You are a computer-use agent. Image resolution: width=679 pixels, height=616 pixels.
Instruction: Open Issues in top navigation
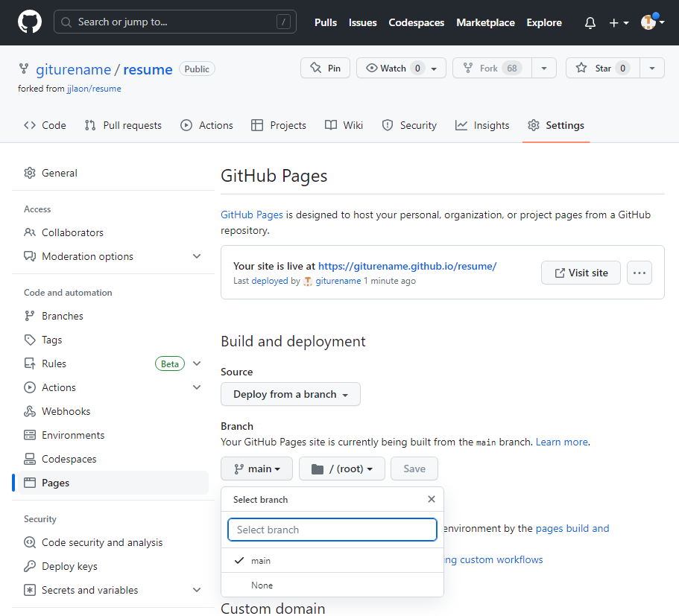362,22
